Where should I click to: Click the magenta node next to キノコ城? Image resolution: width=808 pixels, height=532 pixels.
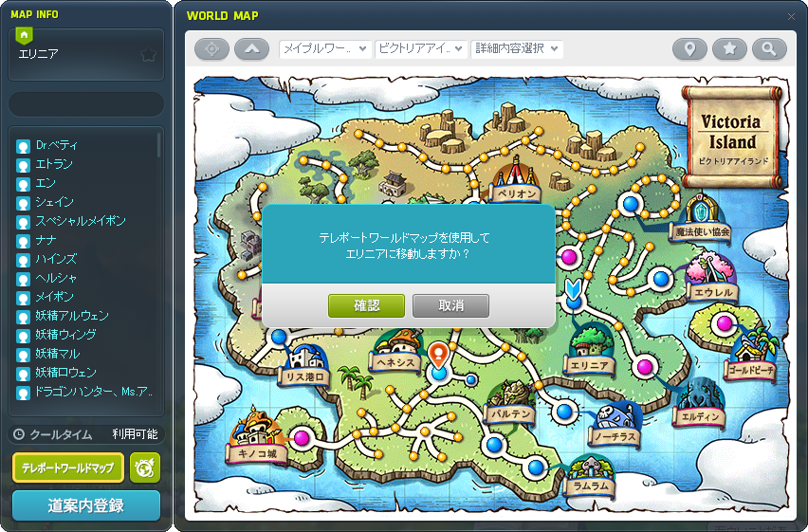coord(302,438)
